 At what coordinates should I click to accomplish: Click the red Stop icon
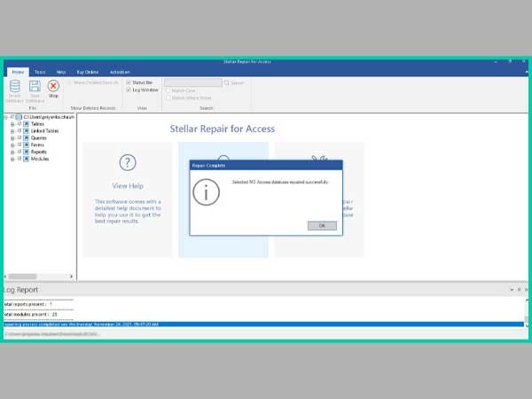(x=53, y=86)
